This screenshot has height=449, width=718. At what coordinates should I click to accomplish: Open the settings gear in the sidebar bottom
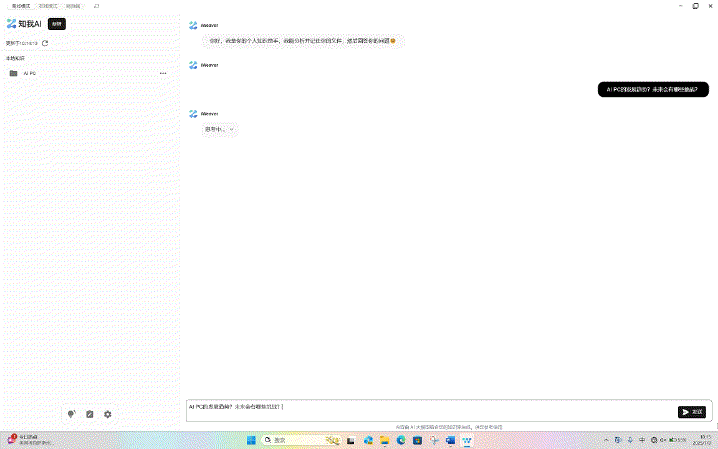coord(108,414)
